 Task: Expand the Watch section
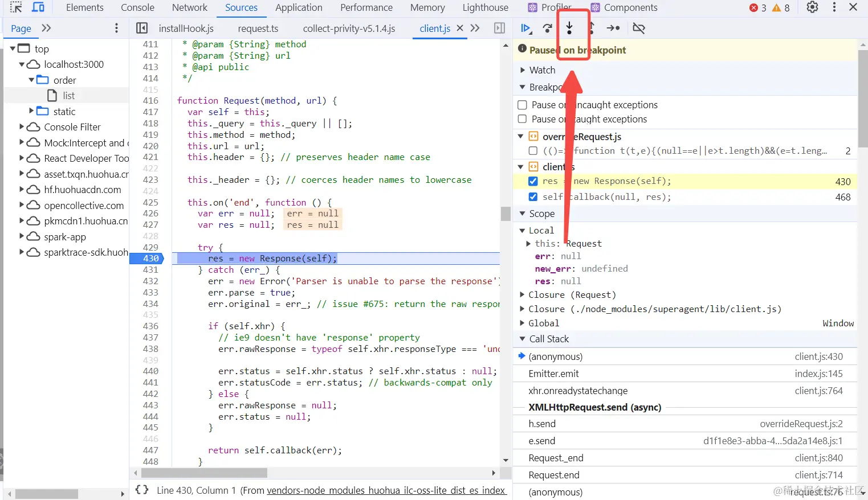522,70
